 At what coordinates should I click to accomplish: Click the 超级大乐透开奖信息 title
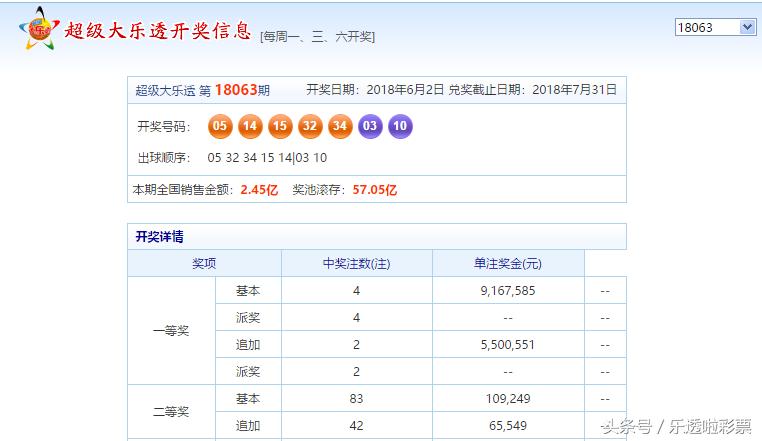158,31
